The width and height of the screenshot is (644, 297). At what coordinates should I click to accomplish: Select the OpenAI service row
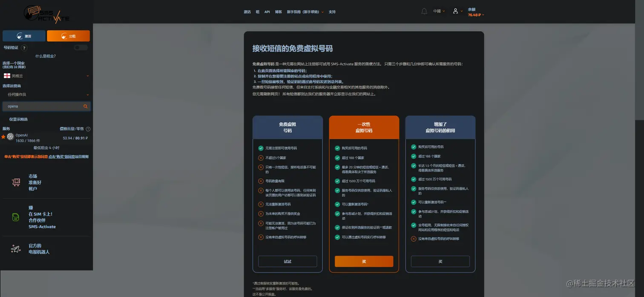click(x=46, y=137)
